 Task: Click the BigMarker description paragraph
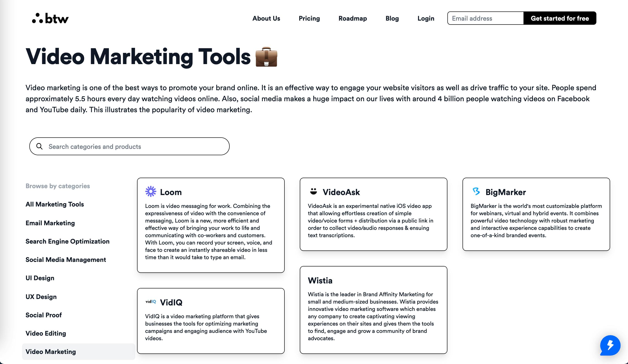536,221
